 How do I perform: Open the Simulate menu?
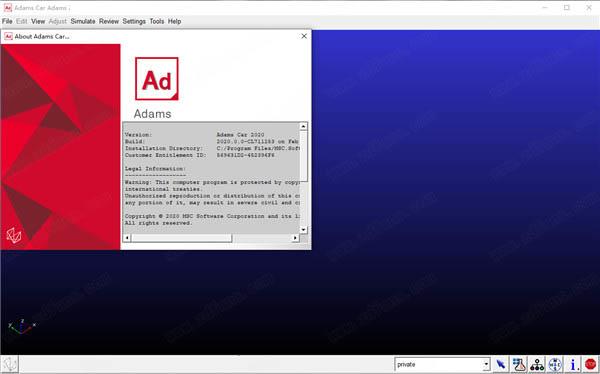[x=83, y=21]
